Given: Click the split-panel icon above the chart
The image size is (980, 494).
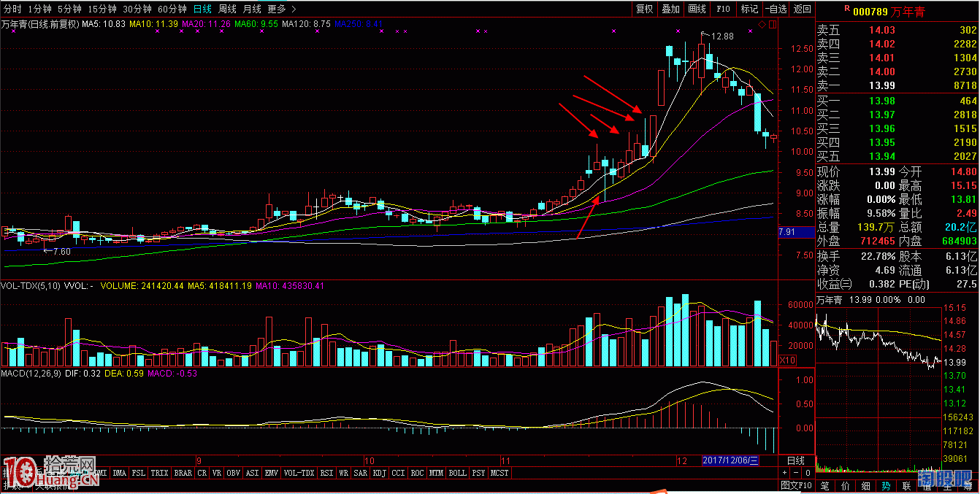Looking at the screenshot, I should pyautogui.click(x=773, y=24).
